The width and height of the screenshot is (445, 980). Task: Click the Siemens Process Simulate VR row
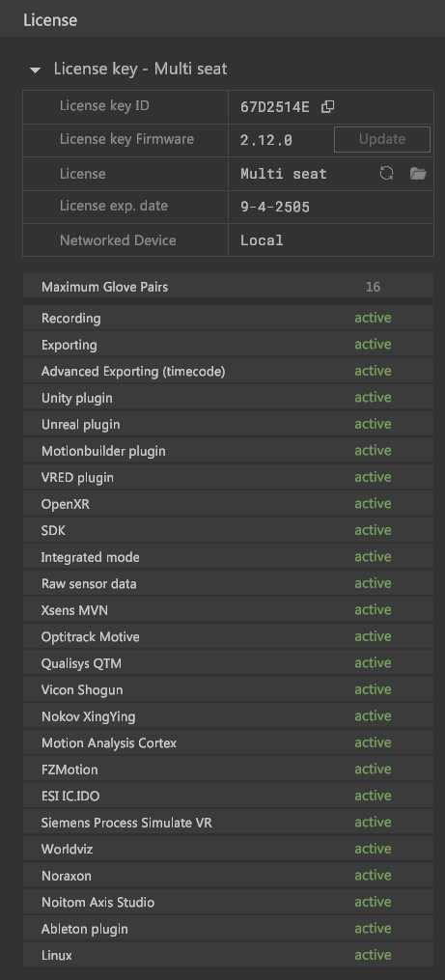point(228,823)
